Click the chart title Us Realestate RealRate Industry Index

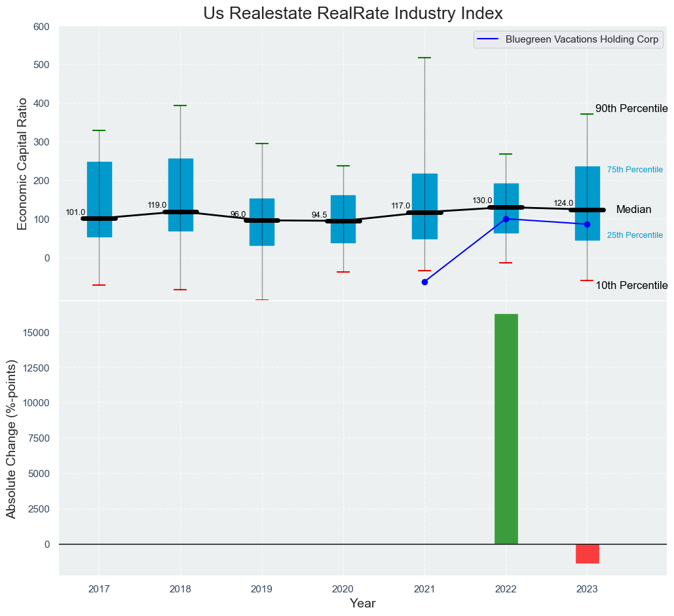coord(353,13)
